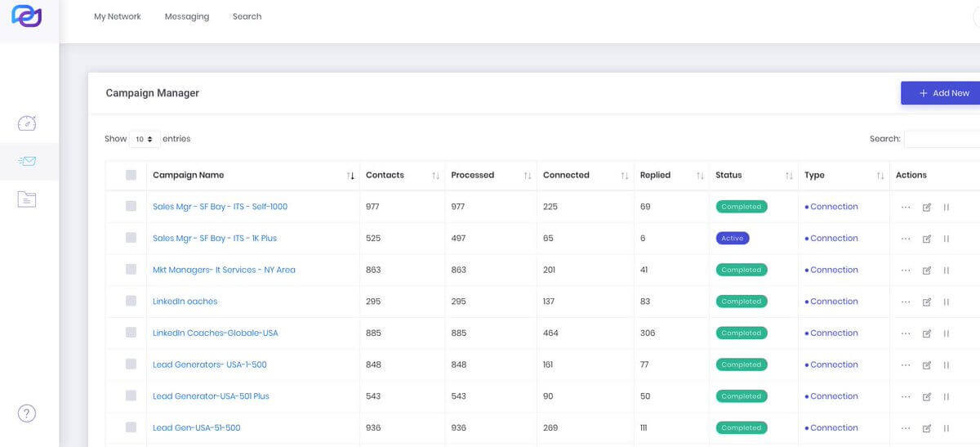Screen dimensions: 980x447
Task: Pause the Sales Mgr - SF Bay - ITS - 1K Plus campaign
Action: coord(947,239)
